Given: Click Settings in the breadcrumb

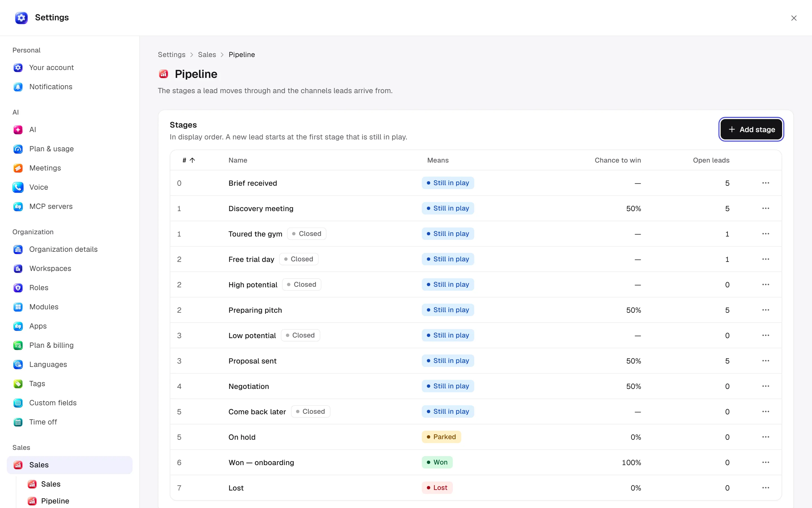Looking at the screenshot, I should click(x=171, y=54).
